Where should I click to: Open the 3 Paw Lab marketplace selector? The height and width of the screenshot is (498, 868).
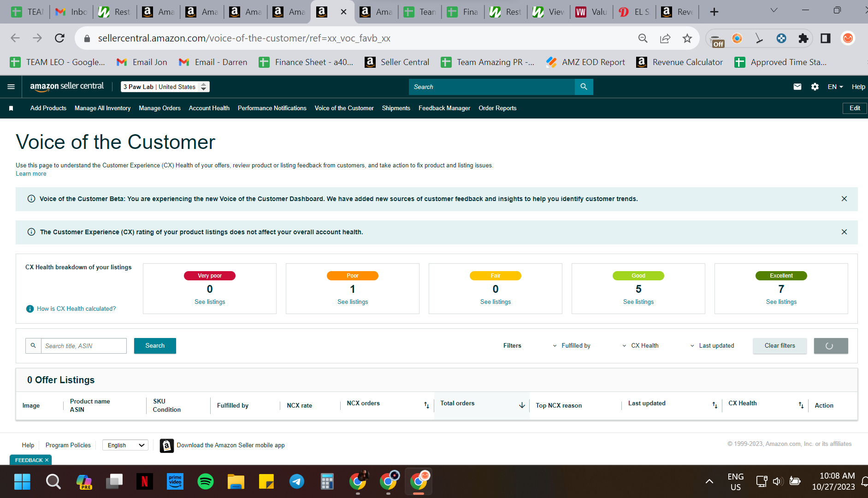pyautogui.click(x=165, y=87)
